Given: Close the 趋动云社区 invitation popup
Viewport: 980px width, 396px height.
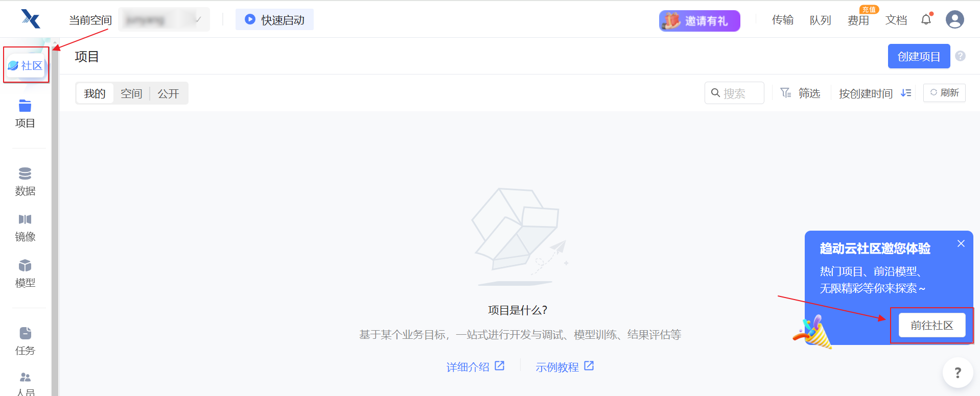Looking at the screenshot, I should (x=961, y=243).
